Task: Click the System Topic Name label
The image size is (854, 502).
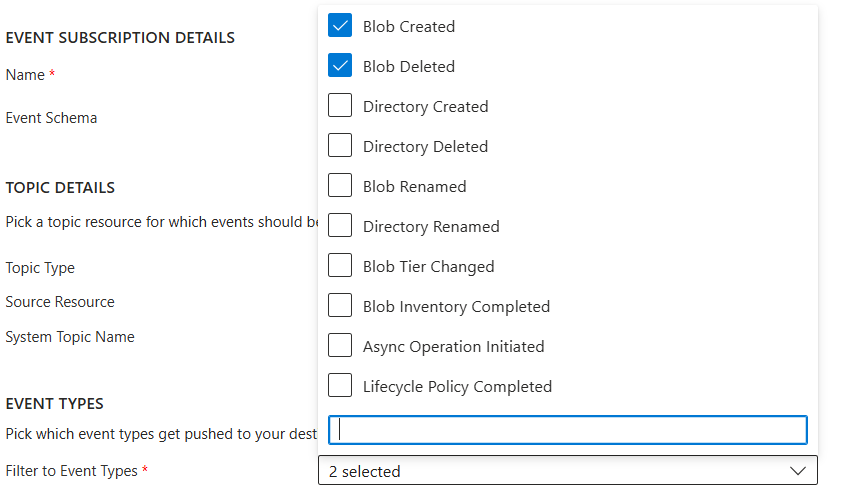Action: (x=70, y=337)
